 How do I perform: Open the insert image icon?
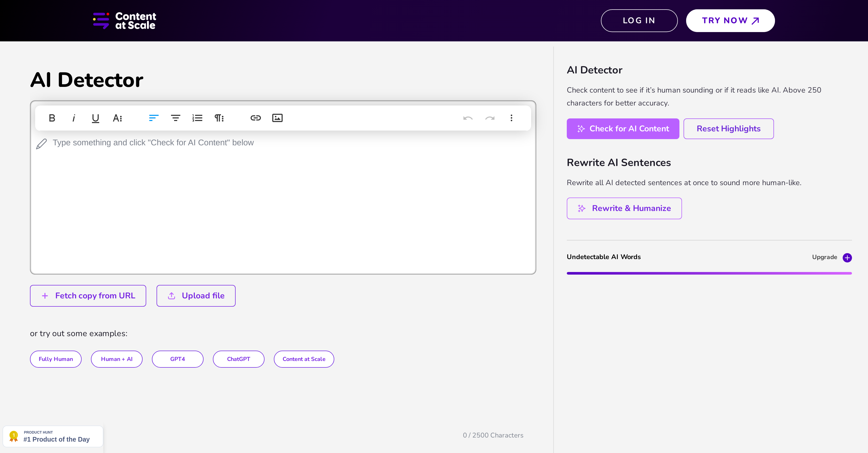coord(277,118)
